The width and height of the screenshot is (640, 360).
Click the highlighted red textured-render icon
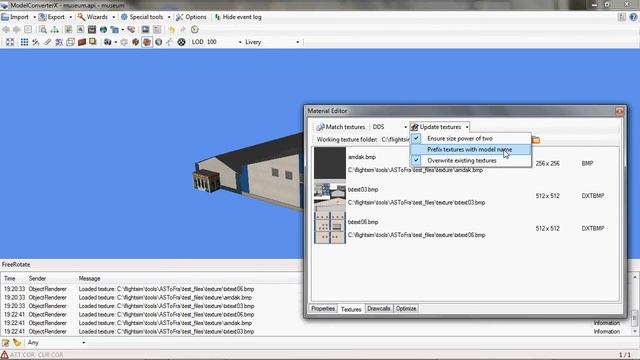(x=147, y=42)
